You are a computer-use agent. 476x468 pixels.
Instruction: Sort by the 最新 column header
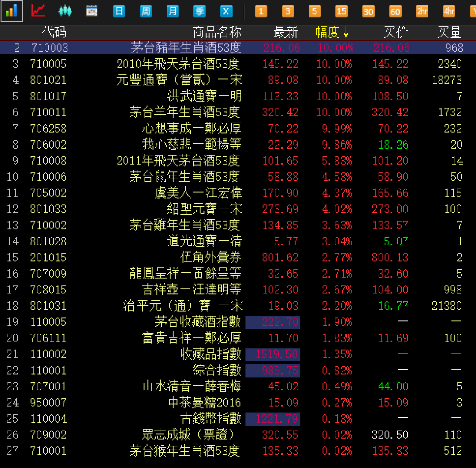(x=286, y=32)
